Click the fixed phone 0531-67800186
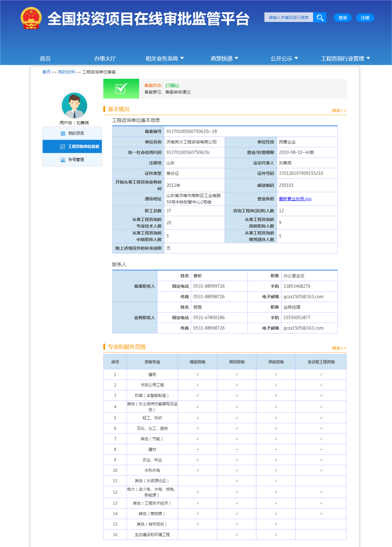Viewport: 392px width, 547px height. 209,318
